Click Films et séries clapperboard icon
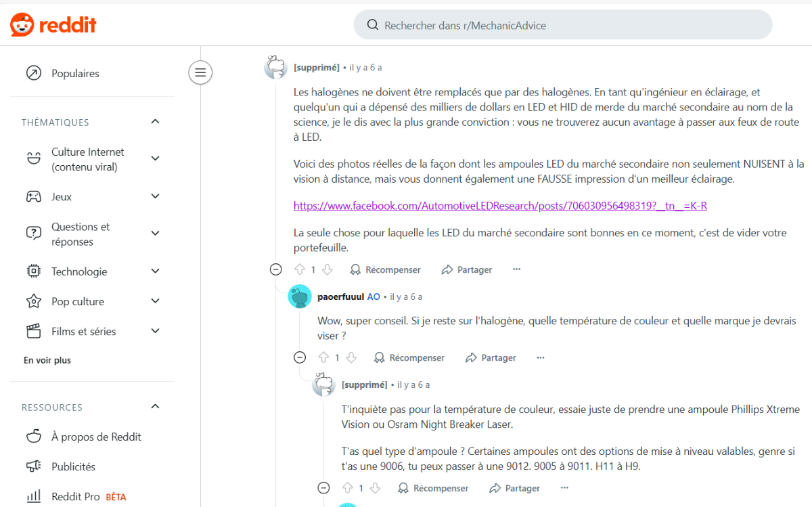The width and height of the screenshot is (812, 507). coord(33,331)
